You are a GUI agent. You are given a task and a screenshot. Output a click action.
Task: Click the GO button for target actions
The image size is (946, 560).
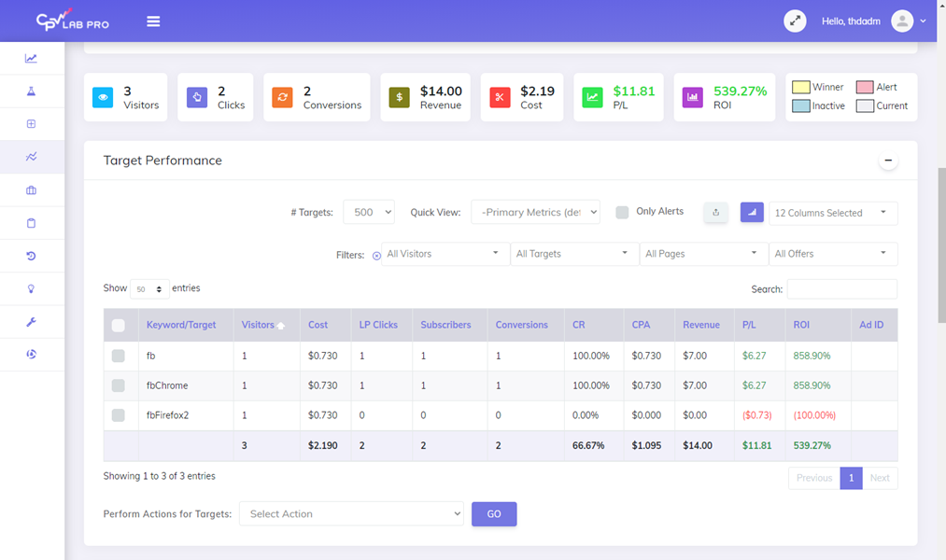(x=493, y=513)
